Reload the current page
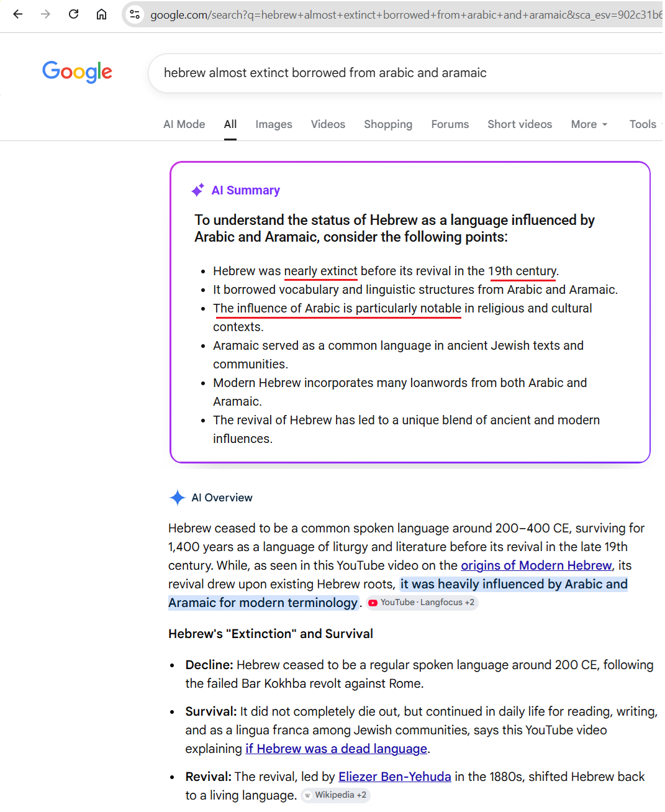 click(73, 14)
